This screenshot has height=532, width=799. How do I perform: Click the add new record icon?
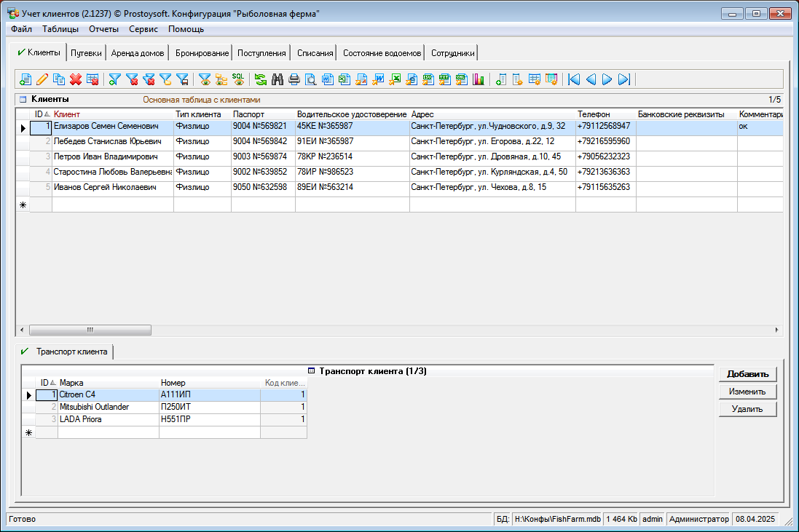(x=25, y=79)
